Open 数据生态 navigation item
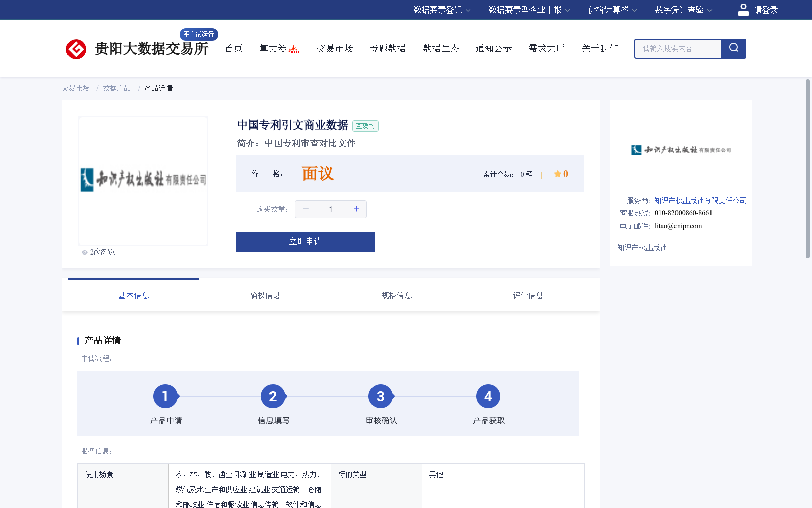 441,49
